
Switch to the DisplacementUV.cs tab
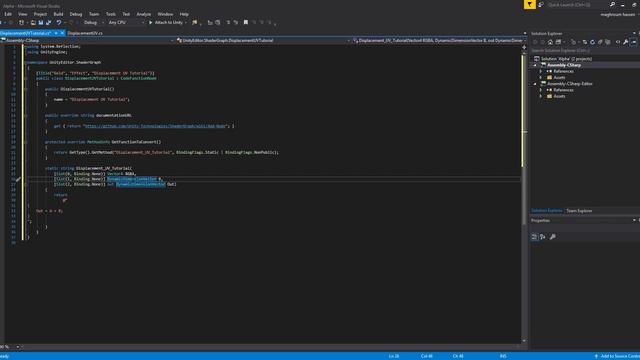85,33
